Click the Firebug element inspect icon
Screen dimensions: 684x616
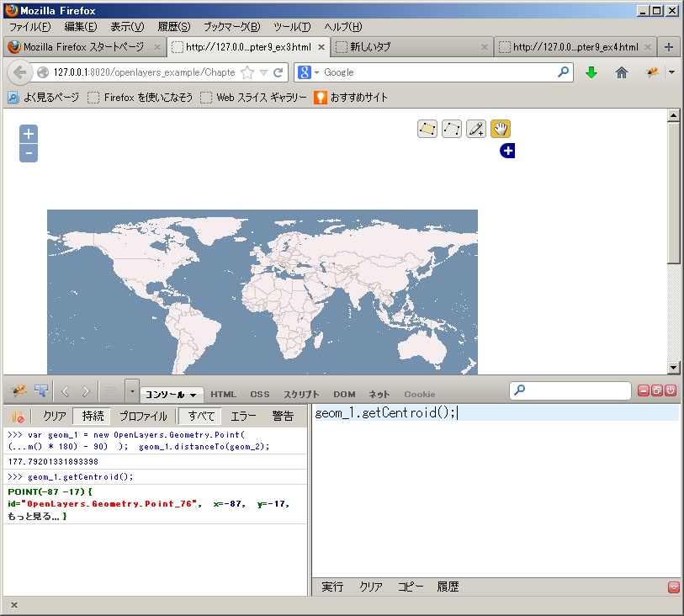pyautogui.click(x=41, y=391)
